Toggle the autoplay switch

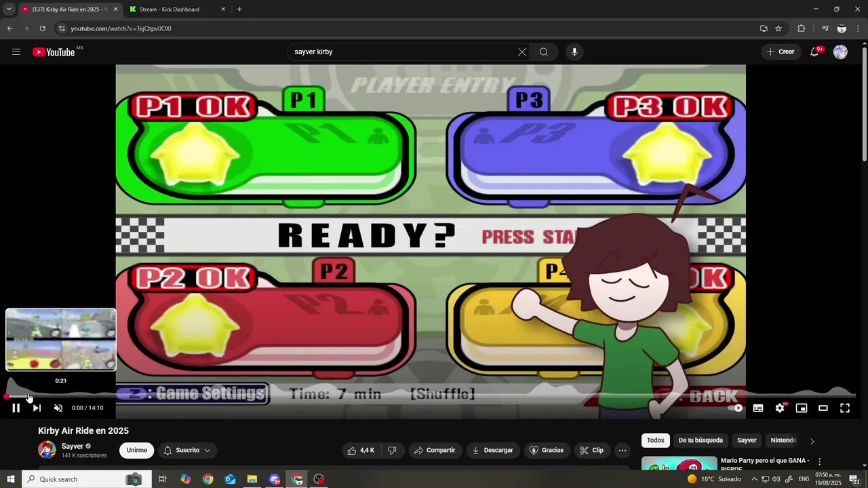(736, 408)
